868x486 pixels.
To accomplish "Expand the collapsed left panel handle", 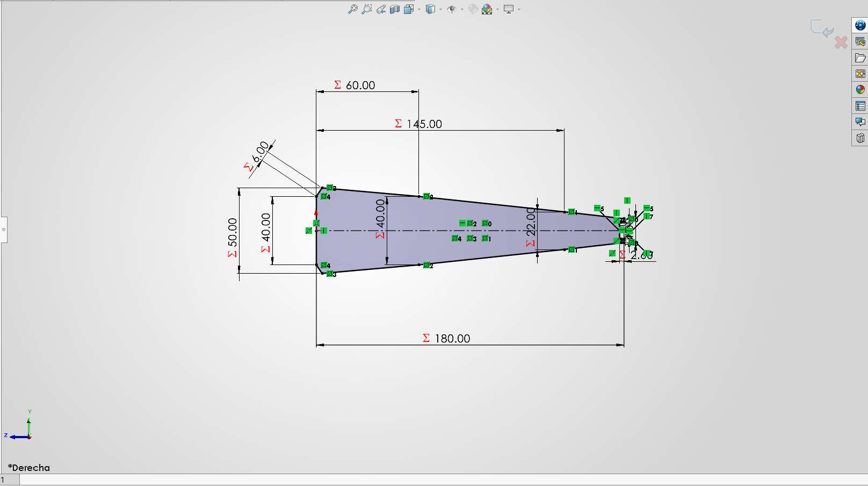I will 3,230.
